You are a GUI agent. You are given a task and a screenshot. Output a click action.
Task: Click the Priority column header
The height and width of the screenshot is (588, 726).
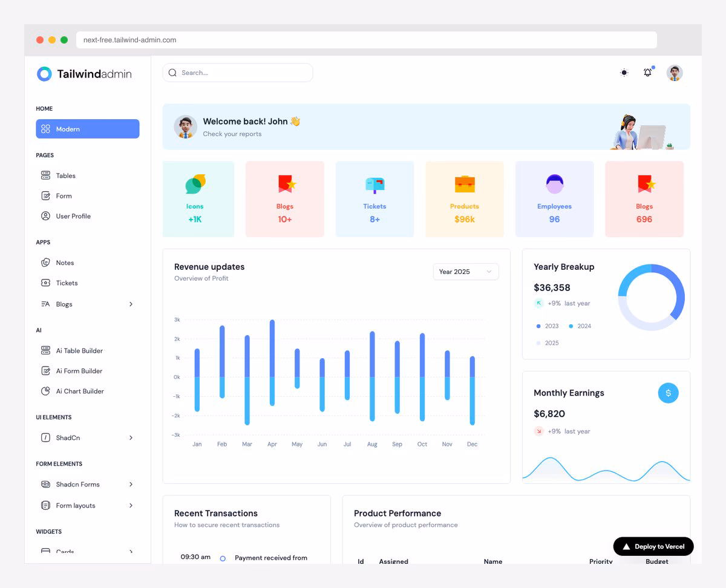[x=601, y=561]
